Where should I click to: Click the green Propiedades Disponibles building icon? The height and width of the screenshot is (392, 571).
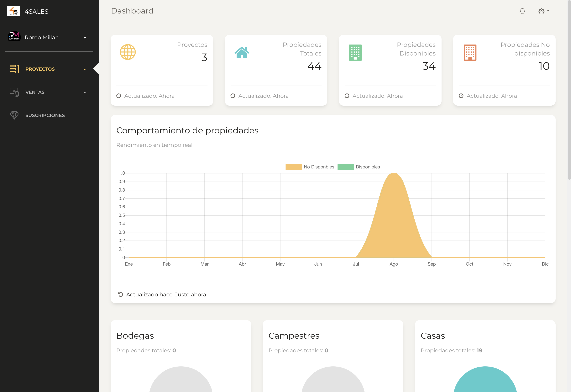coord(355,52)
